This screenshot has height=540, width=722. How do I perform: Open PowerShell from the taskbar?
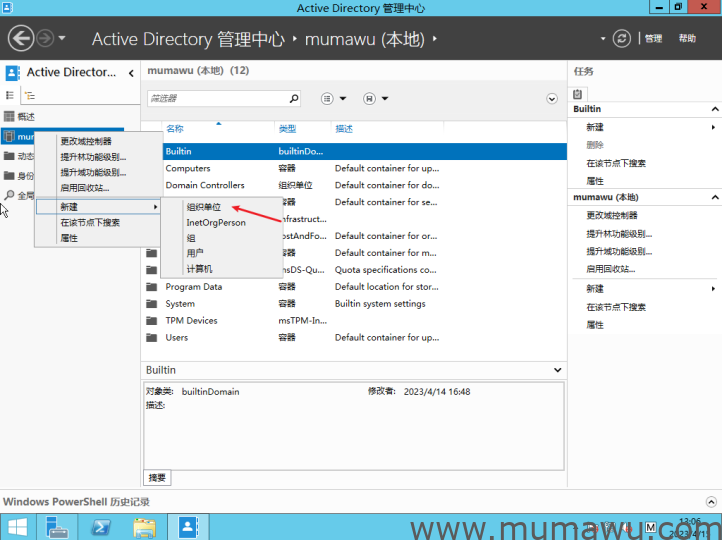[101, 527]
